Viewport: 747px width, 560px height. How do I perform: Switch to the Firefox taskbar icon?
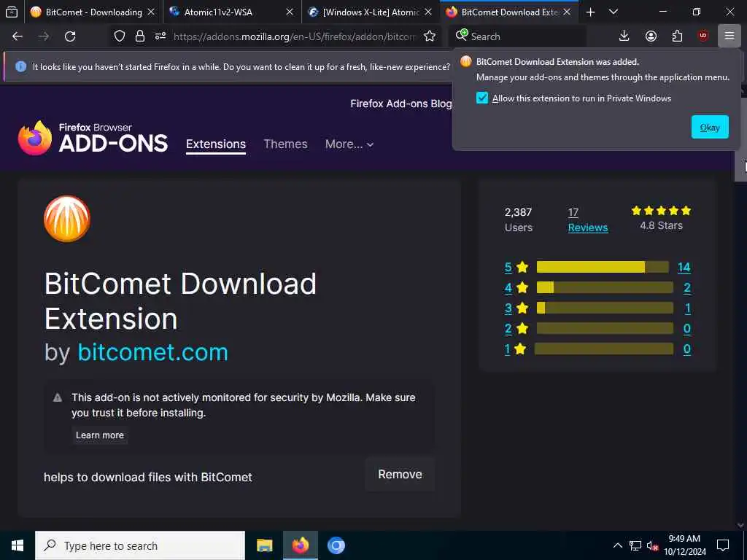tap(300, 545)
